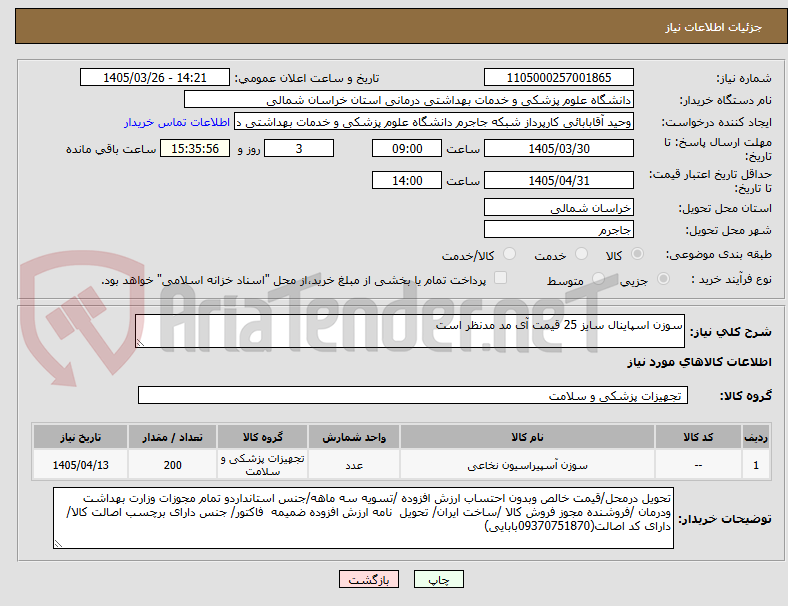Click the delivery city field جاجرم
The image size is (788, 606).
559,230
